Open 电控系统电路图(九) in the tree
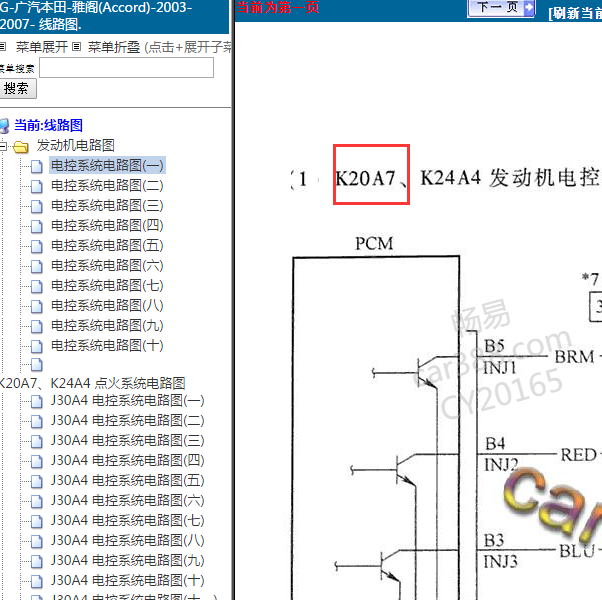This screenshot has width=602, height=600. (107, 325)
